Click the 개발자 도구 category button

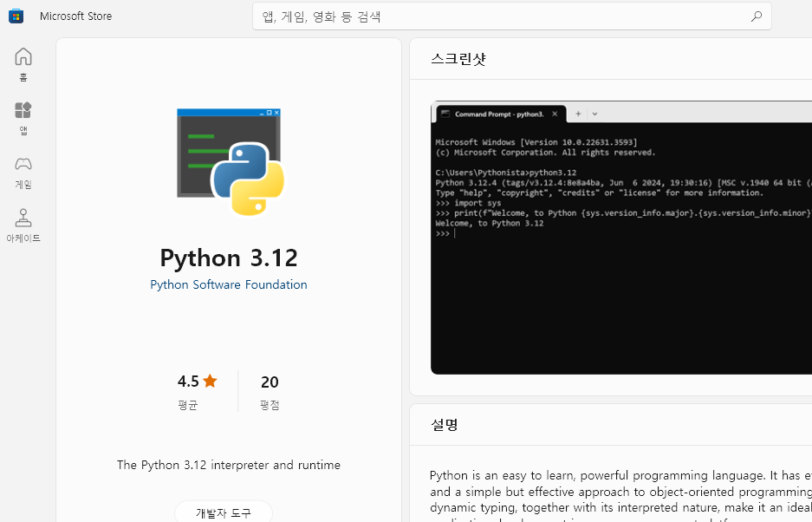point(224,512)
